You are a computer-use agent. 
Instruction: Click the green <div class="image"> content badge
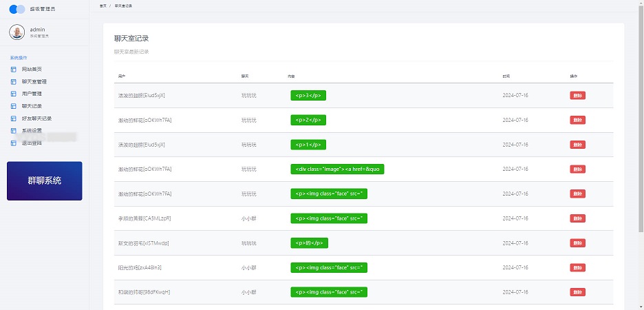point(337,169)
